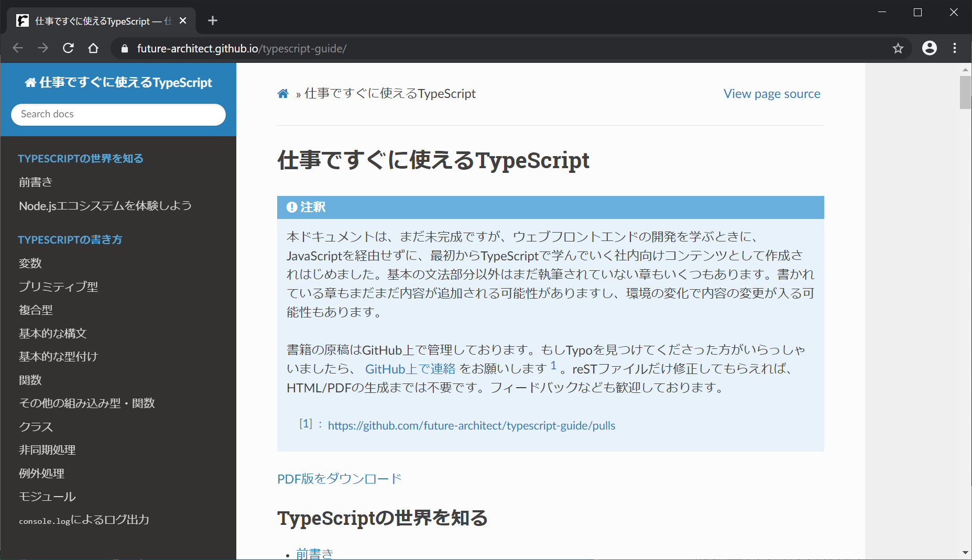The height and width of the screenshot is (560, 972).
Task: Open the View page source link
Action: coord(771,94)
